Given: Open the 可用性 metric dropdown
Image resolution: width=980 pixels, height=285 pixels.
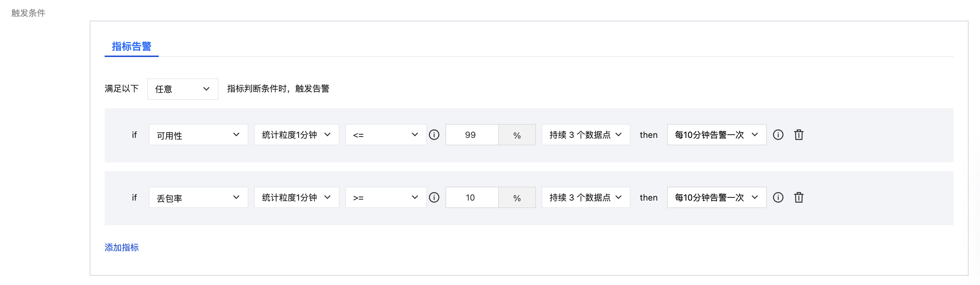Looking at the screenshot, I should point(198,135).
